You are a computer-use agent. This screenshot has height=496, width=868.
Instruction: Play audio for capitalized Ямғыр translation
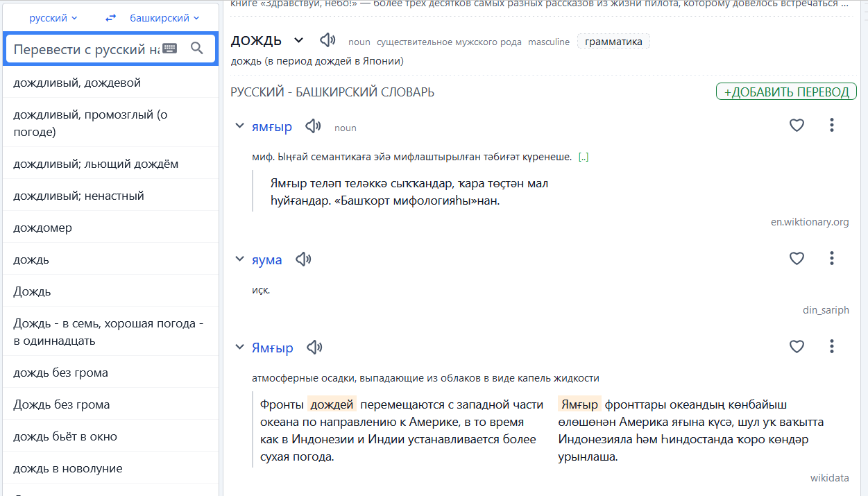[314, 348]
